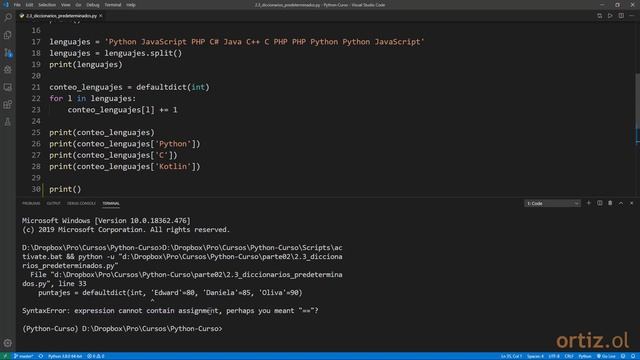This screenshot has width=640, height=360.
Task: Click the UTF-8 encoding indicator
Action: [x=554, y=356]
